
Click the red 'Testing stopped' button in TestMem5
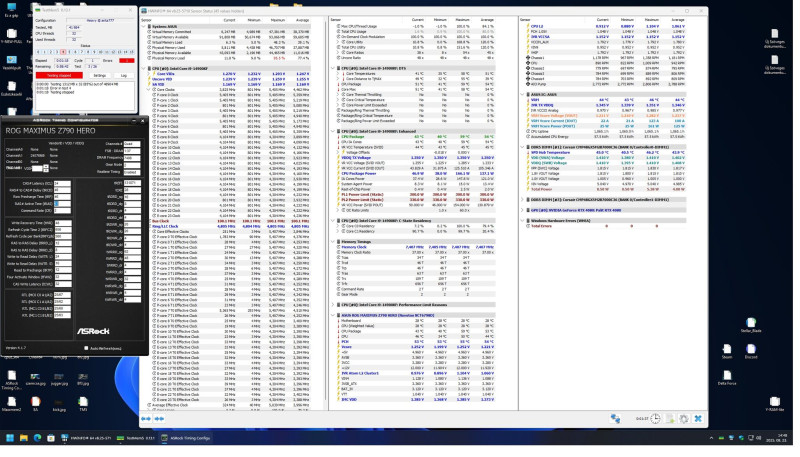59,75
